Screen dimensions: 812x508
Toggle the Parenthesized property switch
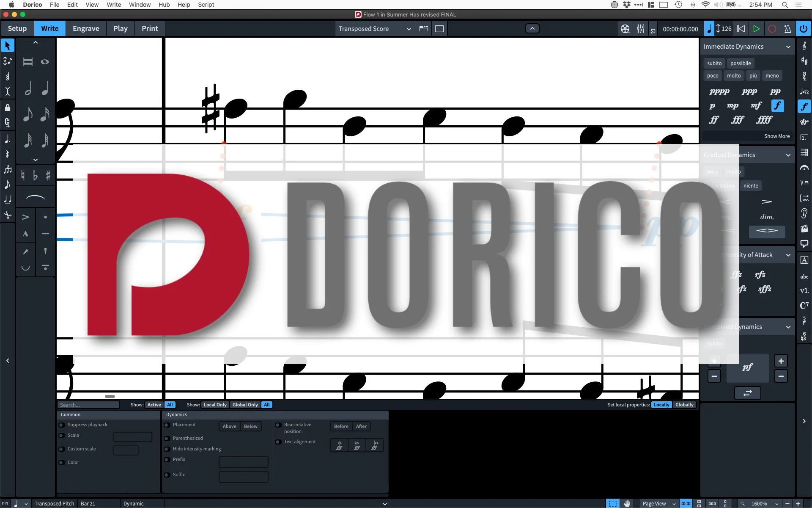(167, 439)
